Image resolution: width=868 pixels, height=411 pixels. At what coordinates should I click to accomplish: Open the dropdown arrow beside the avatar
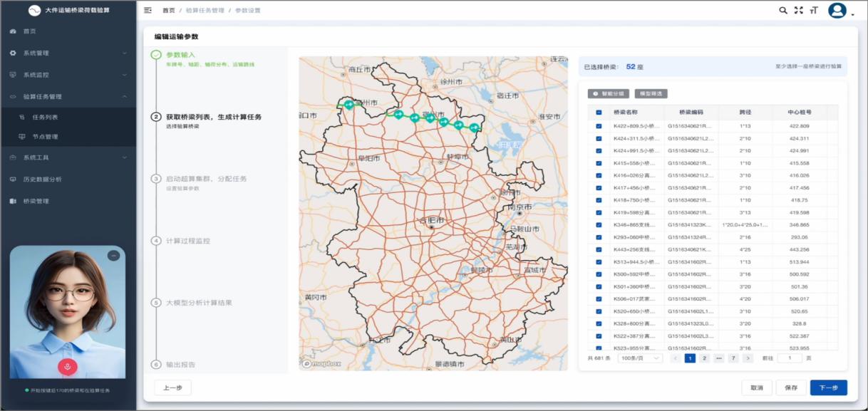(852, 14)
